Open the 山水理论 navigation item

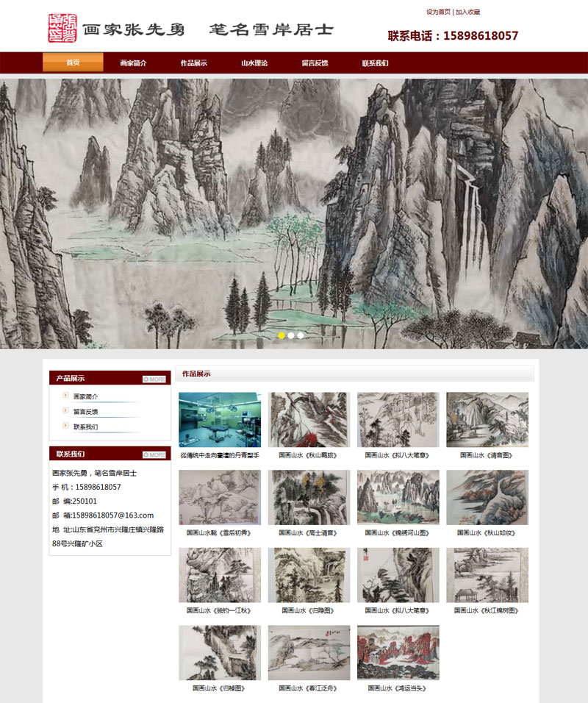coord(254,63)
